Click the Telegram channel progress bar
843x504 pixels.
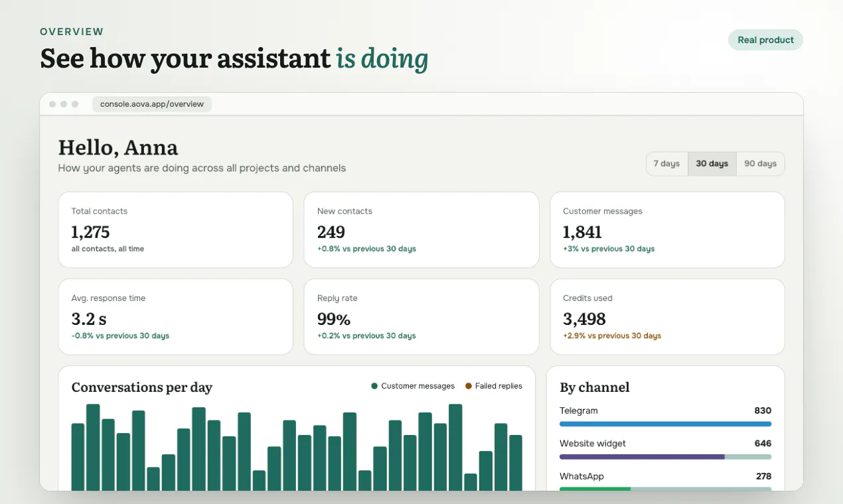point(665,424)
